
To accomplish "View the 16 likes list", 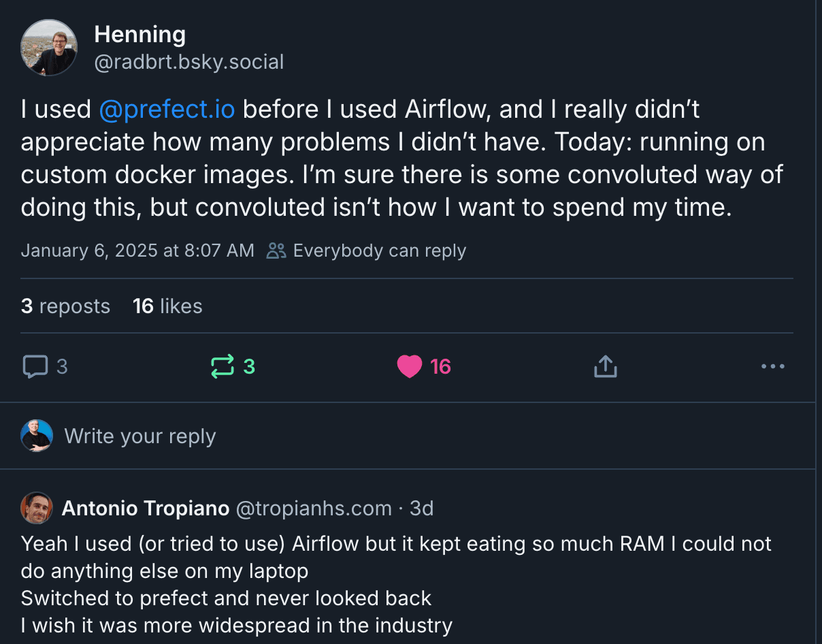I will pyautogui.click(x=167, y=306).
